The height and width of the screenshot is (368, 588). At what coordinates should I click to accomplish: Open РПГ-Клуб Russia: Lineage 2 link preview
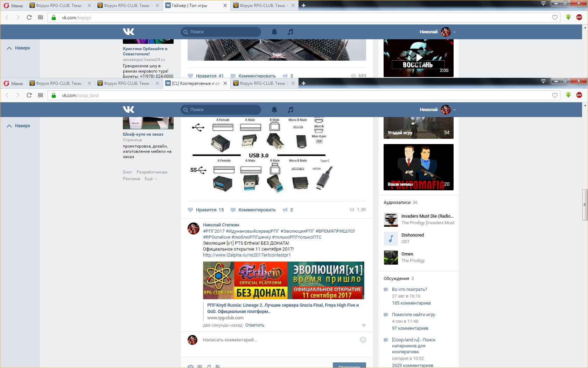click(x=283, y=308)
